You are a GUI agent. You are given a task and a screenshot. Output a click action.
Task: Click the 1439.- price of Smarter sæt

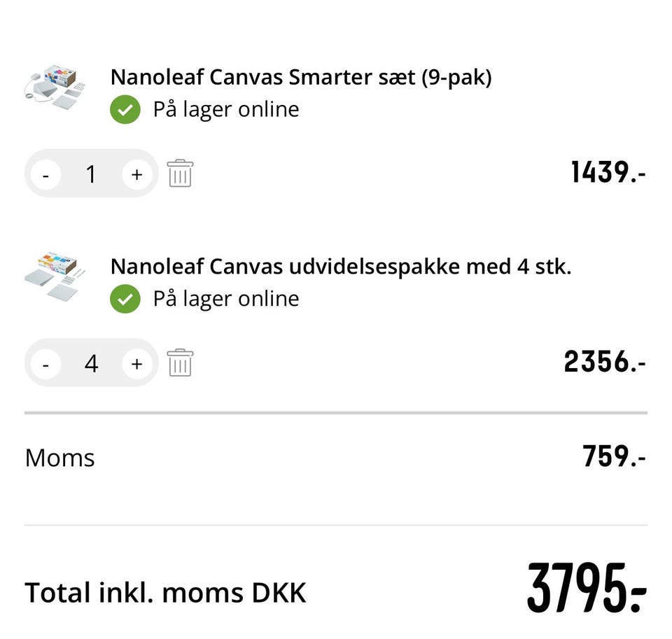(x=608, y=172)
